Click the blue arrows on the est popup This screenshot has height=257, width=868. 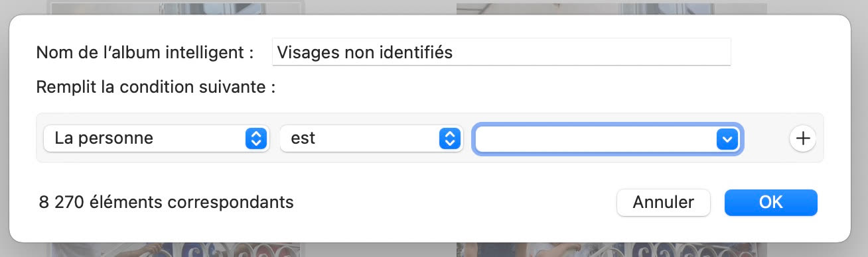pyautogui.click(x=449, y=138)
